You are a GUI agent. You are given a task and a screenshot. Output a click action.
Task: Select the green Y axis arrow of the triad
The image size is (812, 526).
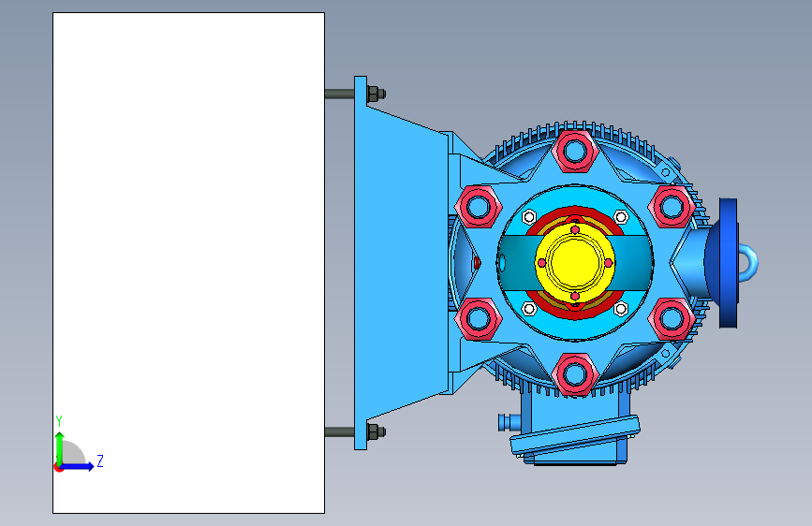pyautogui.click(x=60, y=448)
